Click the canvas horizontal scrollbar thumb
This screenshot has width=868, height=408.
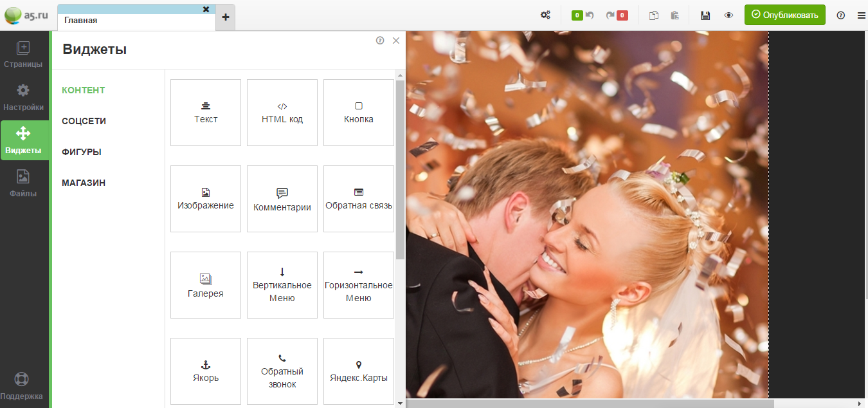[x=590, y=403]
